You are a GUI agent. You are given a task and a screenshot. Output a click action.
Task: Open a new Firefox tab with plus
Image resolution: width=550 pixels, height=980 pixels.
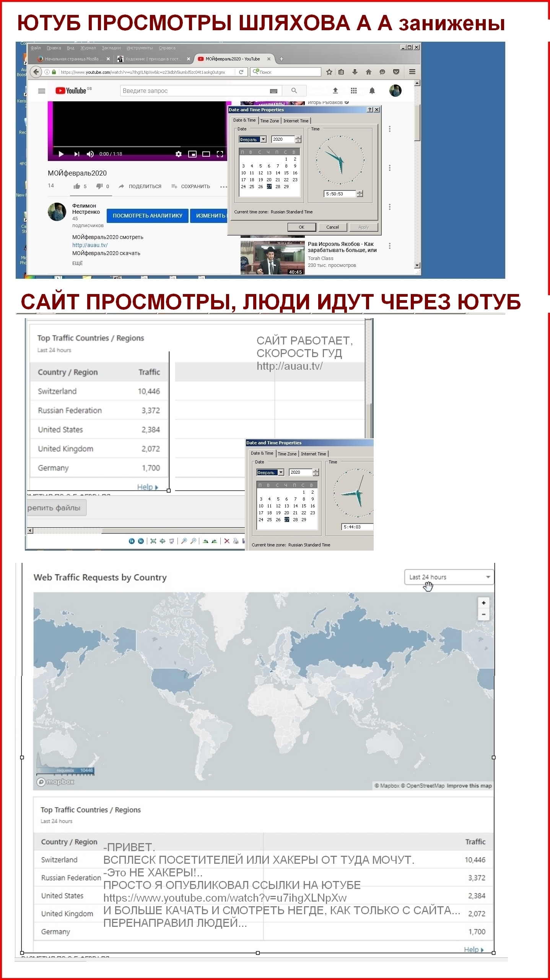coord(282,59)
